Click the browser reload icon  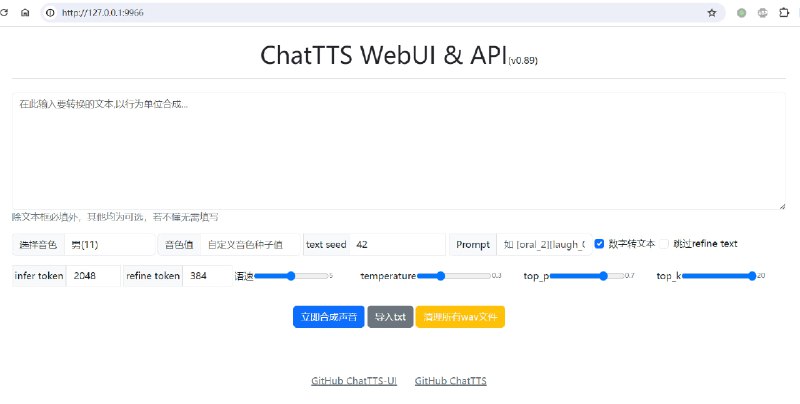point(5,13)
